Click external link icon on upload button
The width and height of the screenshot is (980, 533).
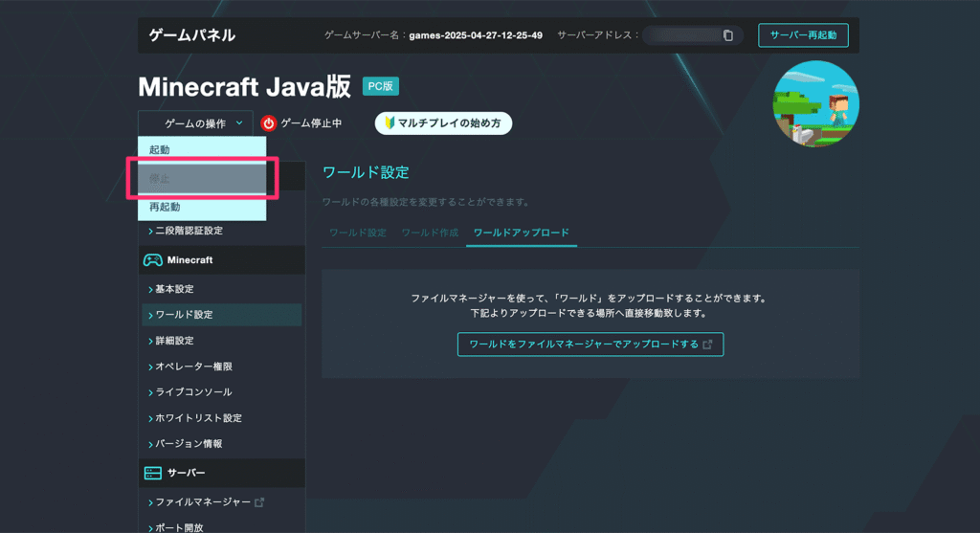pos(707,344)
